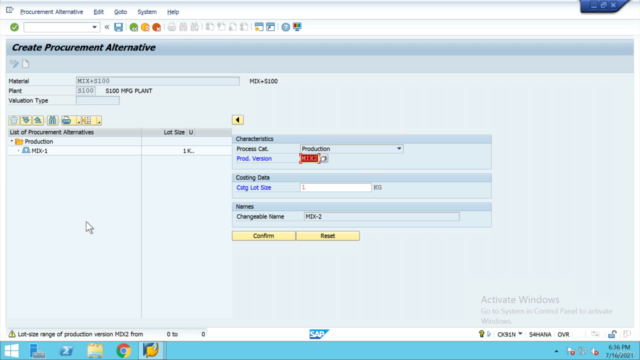Open File Explorer from the taskbar
The image size is (640, 360).
click(95, 351)
